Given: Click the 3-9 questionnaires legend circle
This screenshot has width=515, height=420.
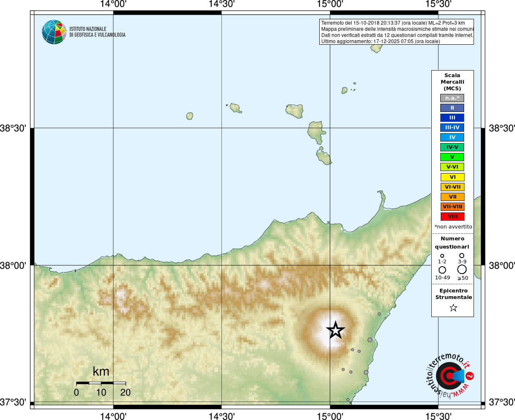Looking at the screenshot, I should [x=462, y=256].
